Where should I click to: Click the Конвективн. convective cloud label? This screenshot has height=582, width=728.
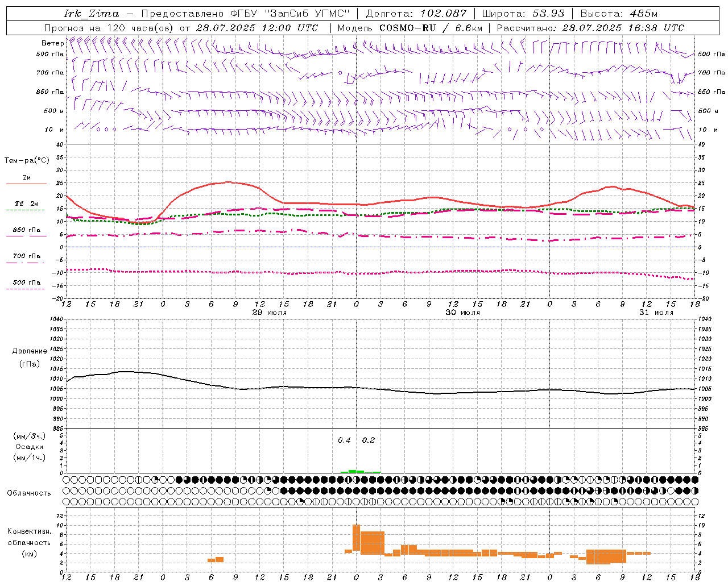(x=29, y=531)
